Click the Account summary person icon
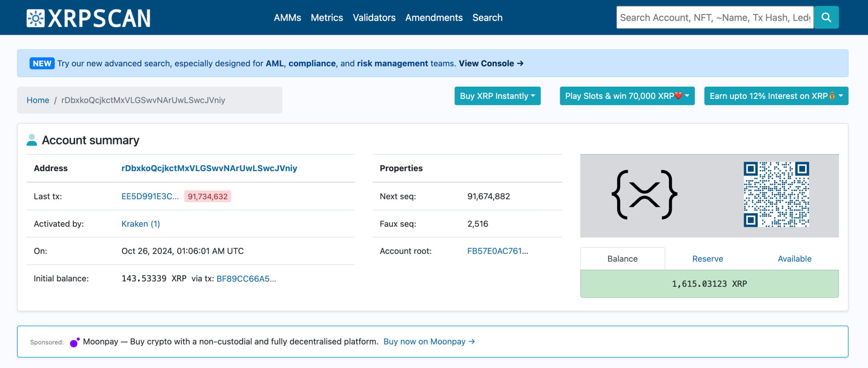Image resolution: width=868 pixels, height=368 pixels. pos(32,140)
